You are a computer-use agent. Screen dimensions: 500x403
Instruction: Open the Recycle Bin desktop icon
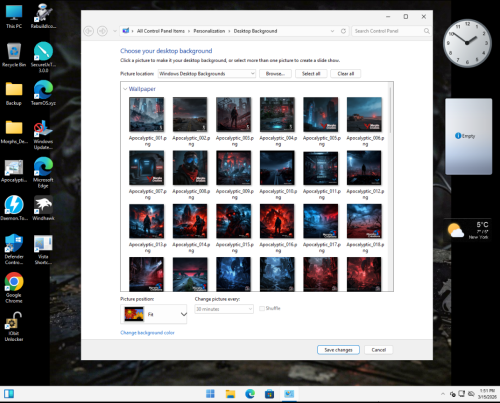[14, 55]
